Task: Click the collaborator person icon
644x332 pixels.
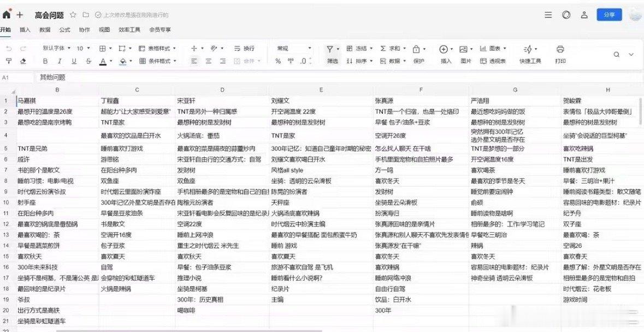Action: pyautogui.click(x=584, y=15)
